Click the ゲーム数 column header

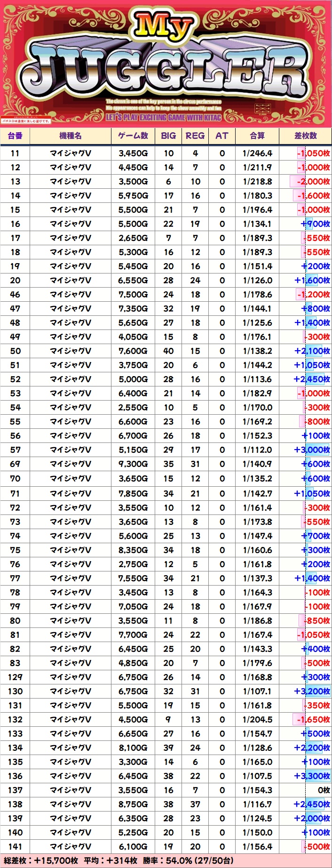click(x=133, y=136)
